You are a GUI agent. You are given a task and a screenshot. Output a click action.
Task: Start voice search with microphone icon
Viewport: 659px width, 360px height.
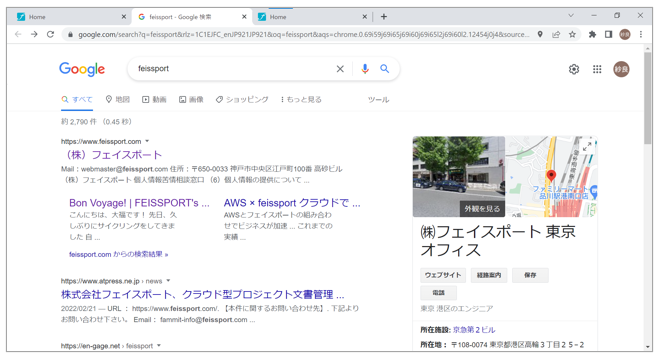365,69
